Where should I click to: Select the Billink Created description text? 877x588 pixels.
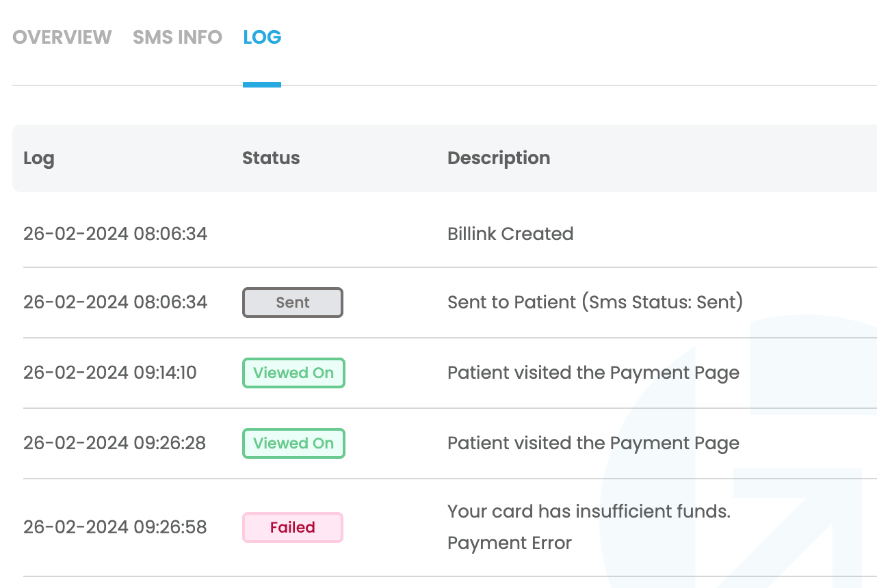510,234
